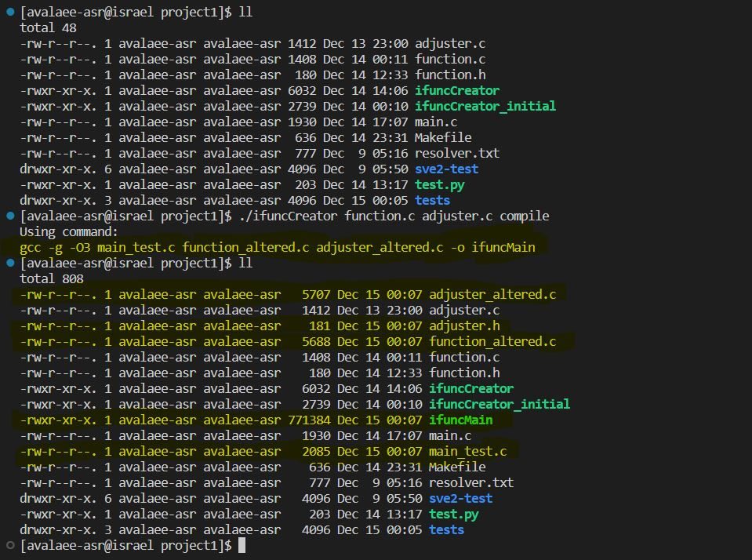Click 'total 808' in the second listing
Image resolution: width=752 pixels, height=560 pixels.
click(51, 278)
